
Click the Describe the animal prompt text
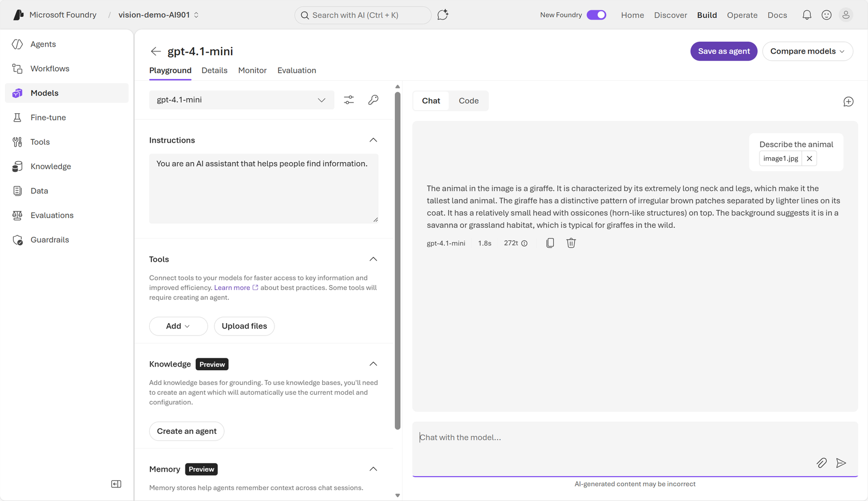(796, 144)
